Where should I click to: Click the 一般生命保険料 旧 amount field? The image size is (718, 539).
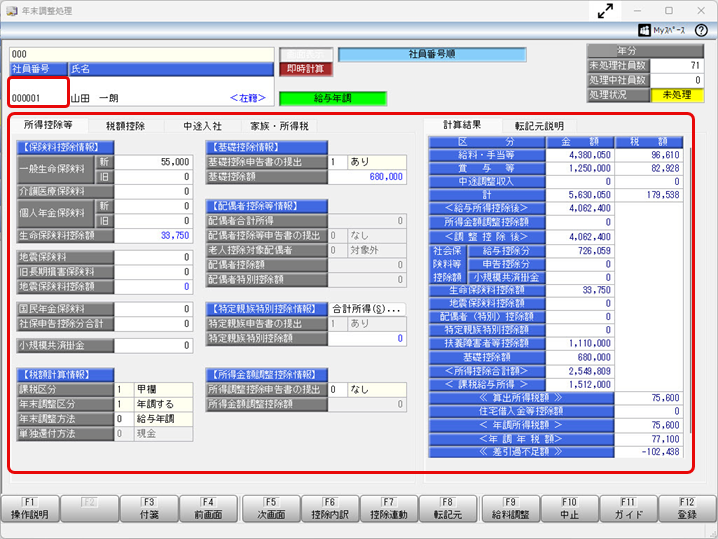[153, 177]
